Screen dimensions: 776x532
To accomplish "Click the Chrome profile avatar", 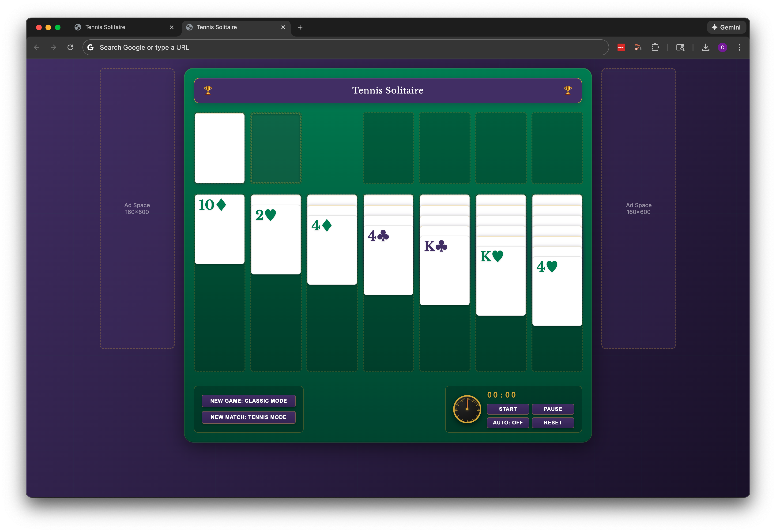I will pos(723,47).
